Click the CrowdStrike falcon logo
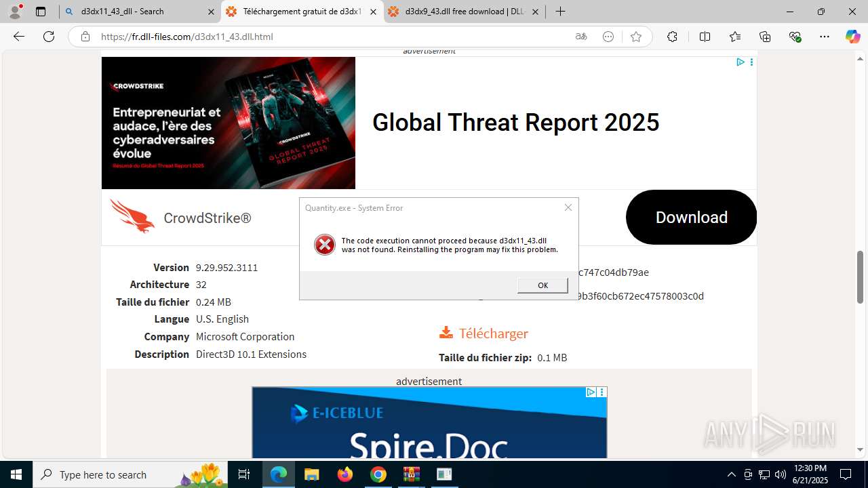 click(x=132, y=216)
